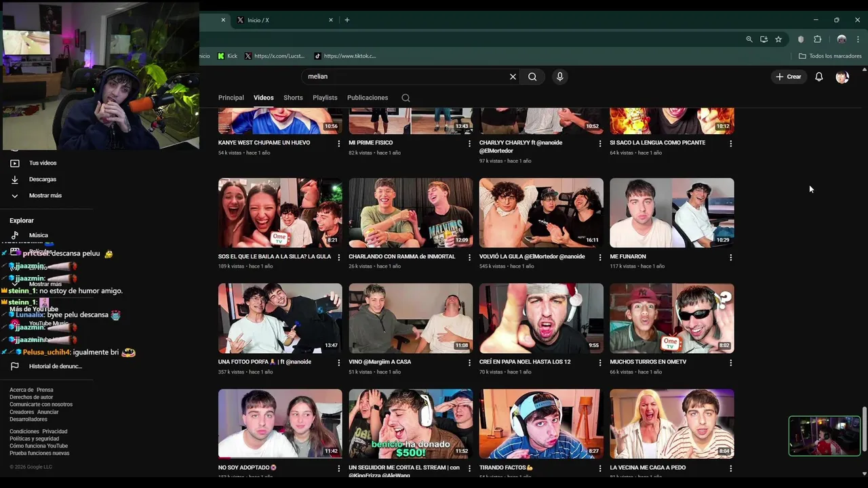Open the Kick bookmark
868x488 pixels.
click(227, 56)
